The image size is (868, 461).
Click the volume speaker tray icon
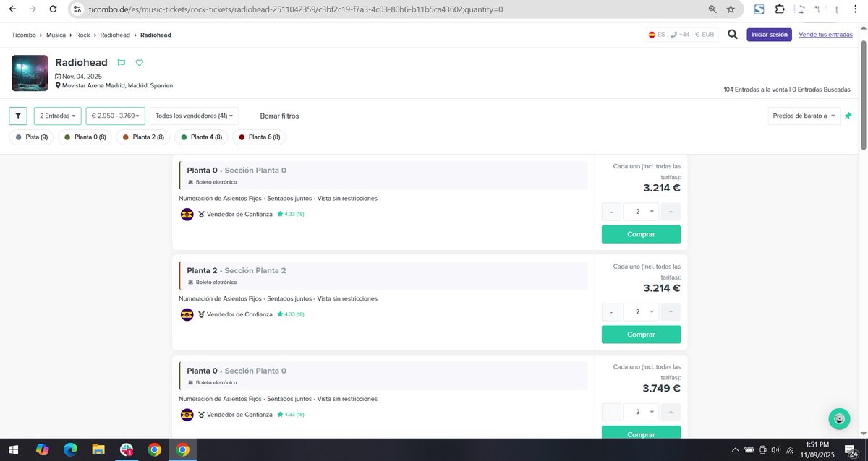(x=775, y=450)
